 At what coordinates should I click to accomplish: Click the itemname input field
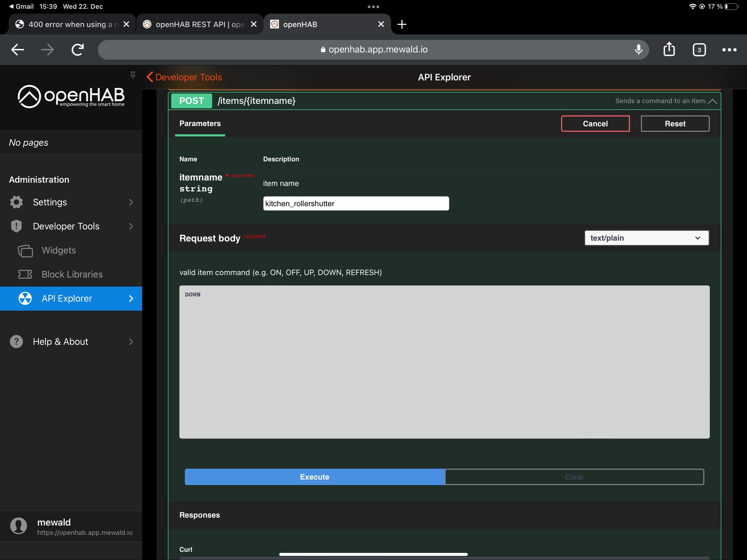(356, 204)
